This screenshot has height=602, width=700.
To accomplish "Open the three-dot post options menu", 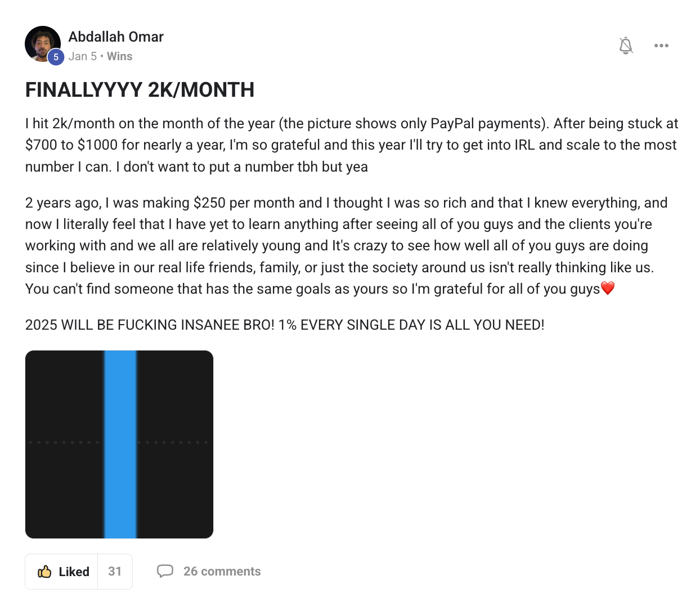I will pyautogui.click(x=661, y=46).
